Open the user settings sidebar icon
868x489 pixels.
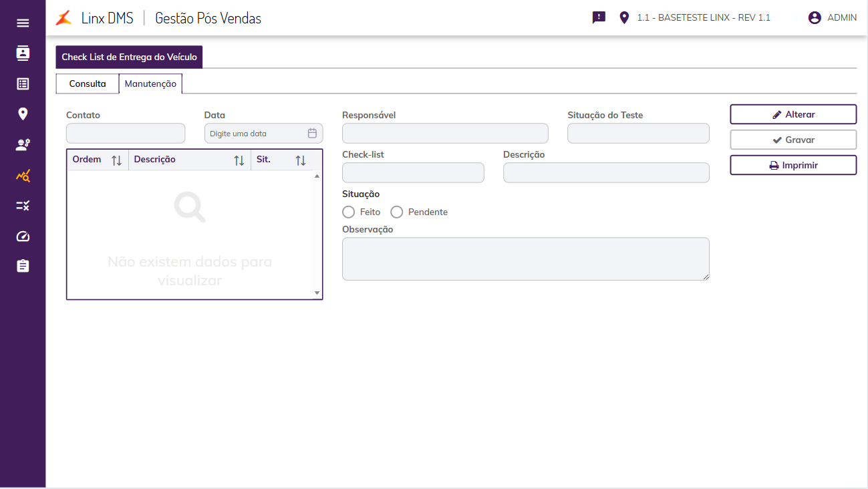pos(23,145)
